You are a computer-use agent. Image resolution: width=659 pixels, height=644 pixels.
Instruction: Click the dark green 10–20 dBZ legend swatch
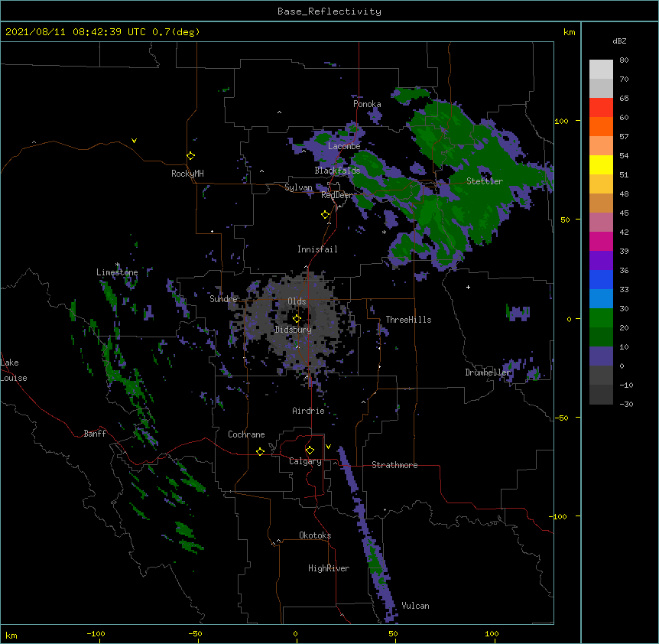pyautogui.click(x=601, y=337)
